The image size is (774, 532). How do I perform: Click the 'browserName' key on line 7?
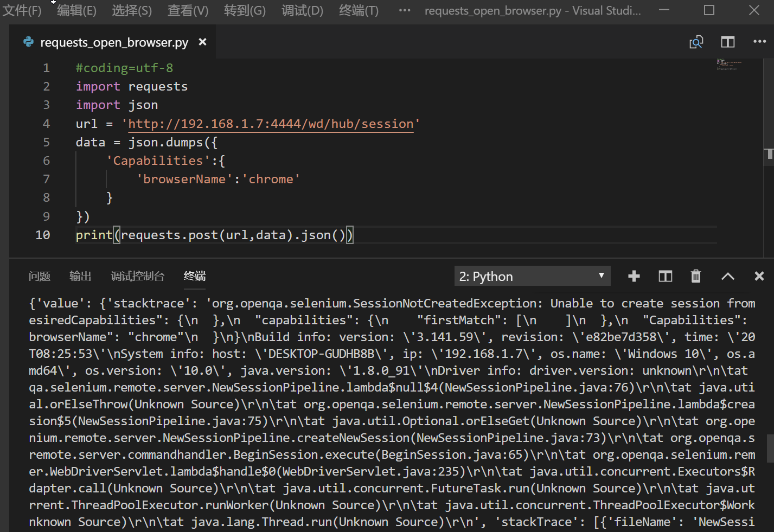pos(184,179)
